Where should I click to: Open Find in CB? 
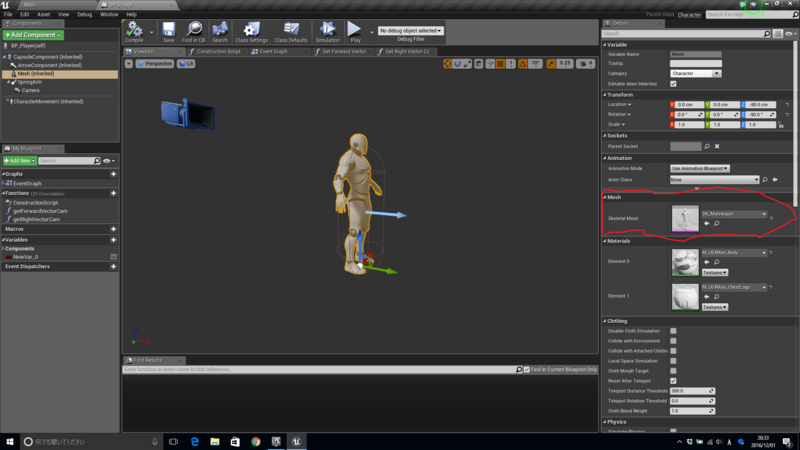point(193,32)
